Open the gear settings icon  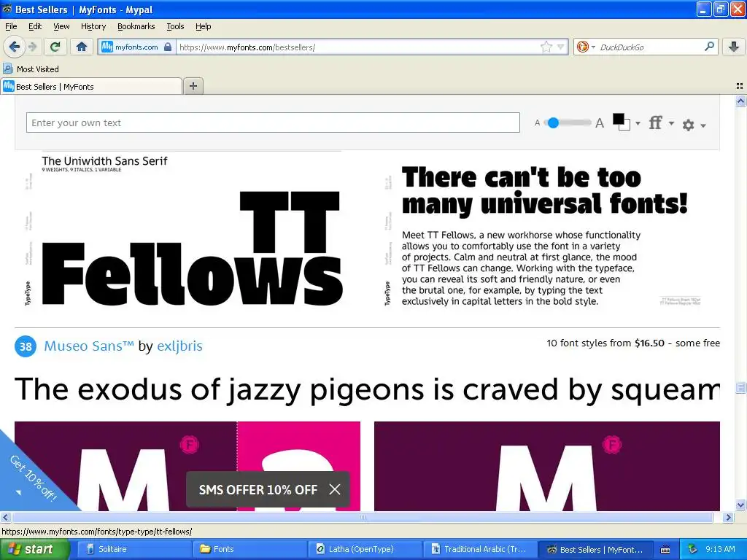tap(688, 125)
